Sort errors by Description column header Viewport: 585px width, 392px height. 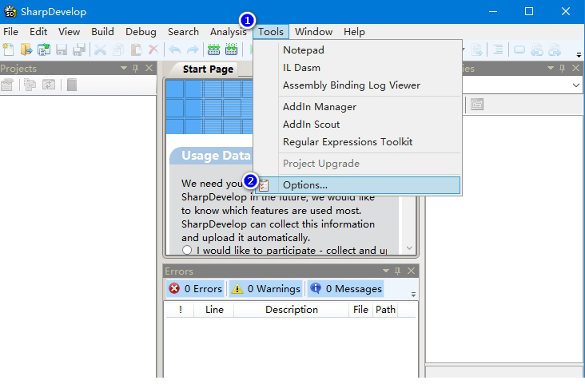(292, 309)
